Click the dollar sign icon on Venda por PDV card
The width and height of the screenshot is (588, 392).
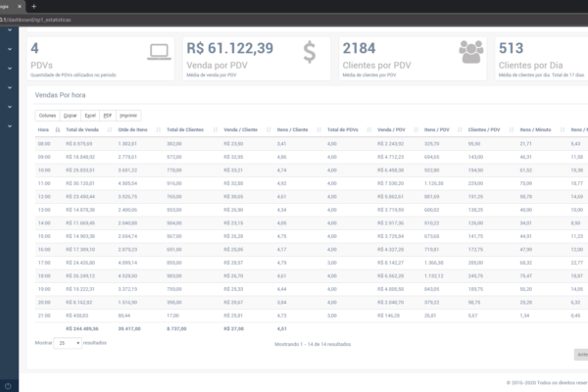[x=310, y=52]
